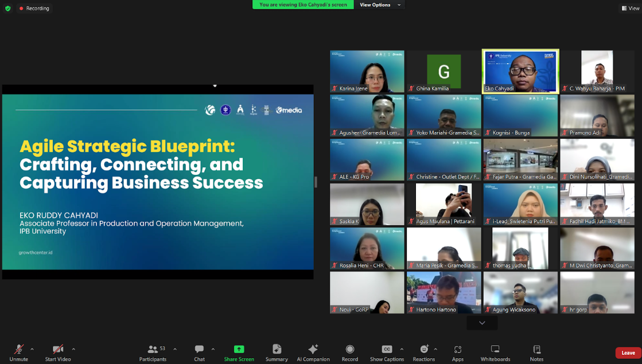The width and height of the screenshot is (642, 364).
Task: Select Novi - GoRP video tile
Action: (x=367, y=293)
